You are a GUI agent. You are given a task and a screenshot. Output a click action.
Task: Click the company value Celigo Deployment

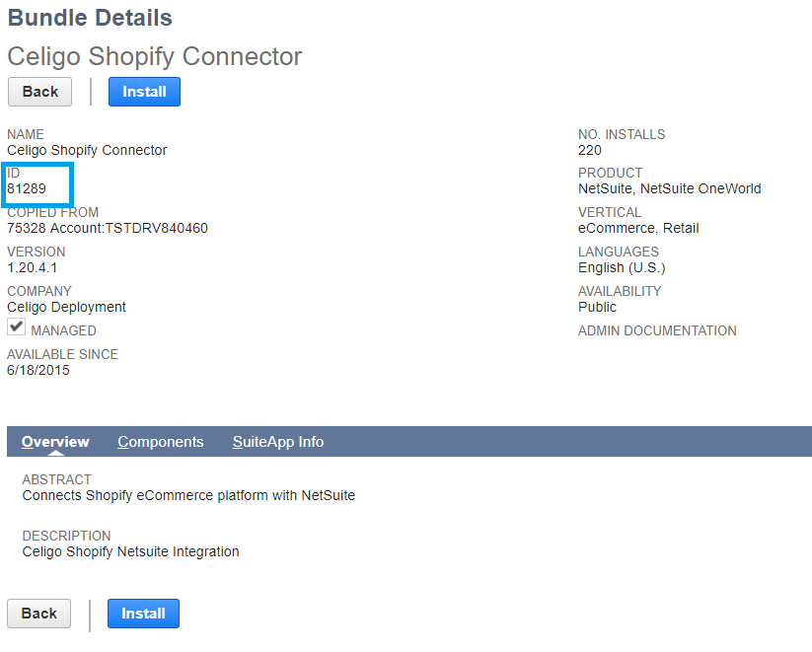(66, 307)
